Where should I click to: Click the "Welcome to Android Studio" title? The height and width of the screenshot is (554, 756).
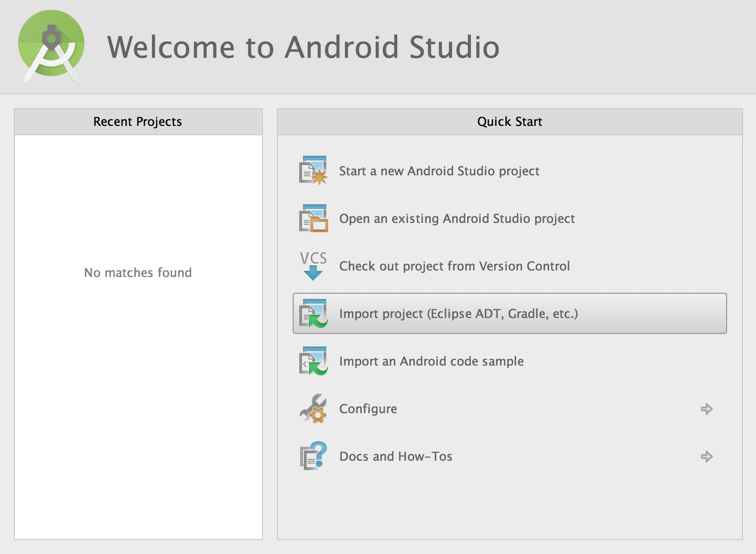click(303, 47)
